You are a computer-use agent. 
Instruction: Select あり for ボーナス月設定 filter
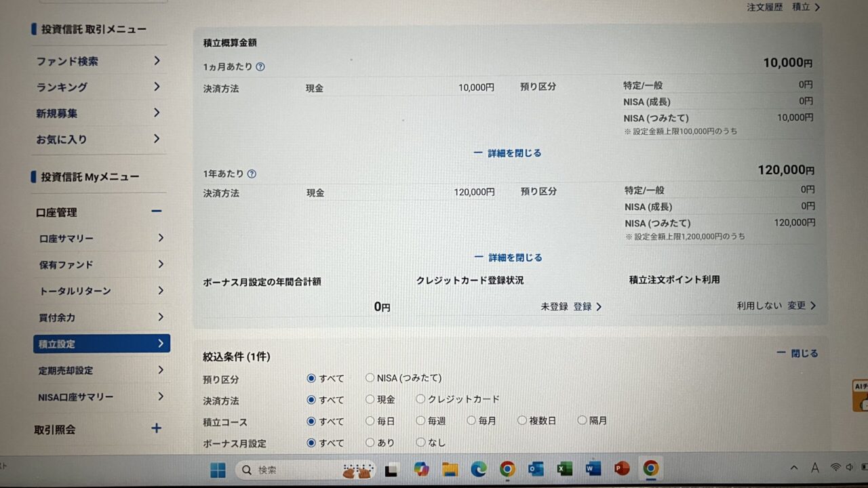point(370,443)
